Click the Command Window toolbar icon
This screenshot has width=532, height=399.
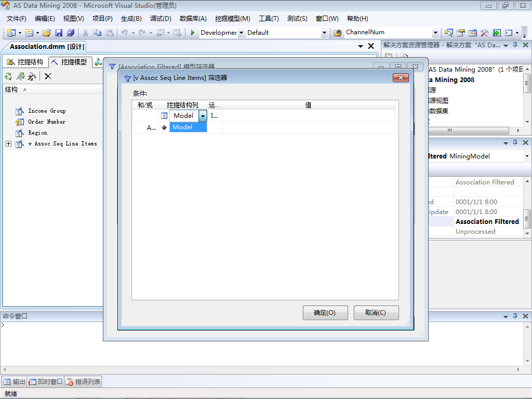[509, 33]
